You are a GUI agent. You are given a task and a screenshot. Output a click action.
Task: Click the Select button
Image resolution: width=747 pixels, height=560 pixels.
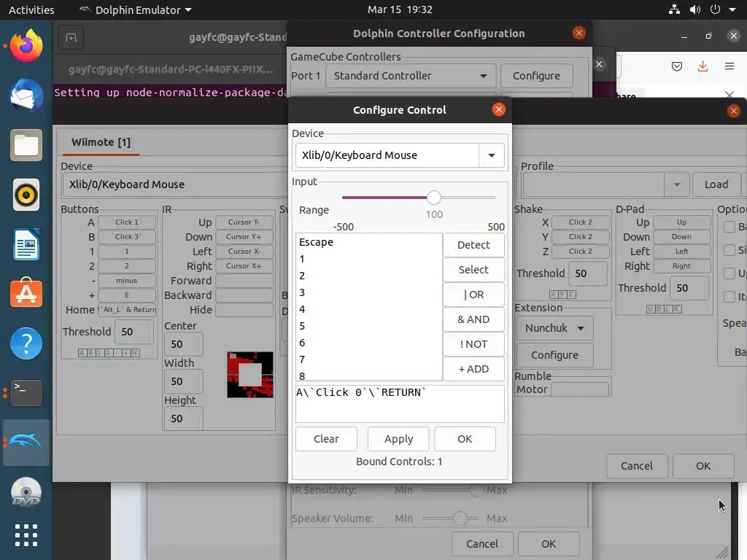[x=473, y=270]
